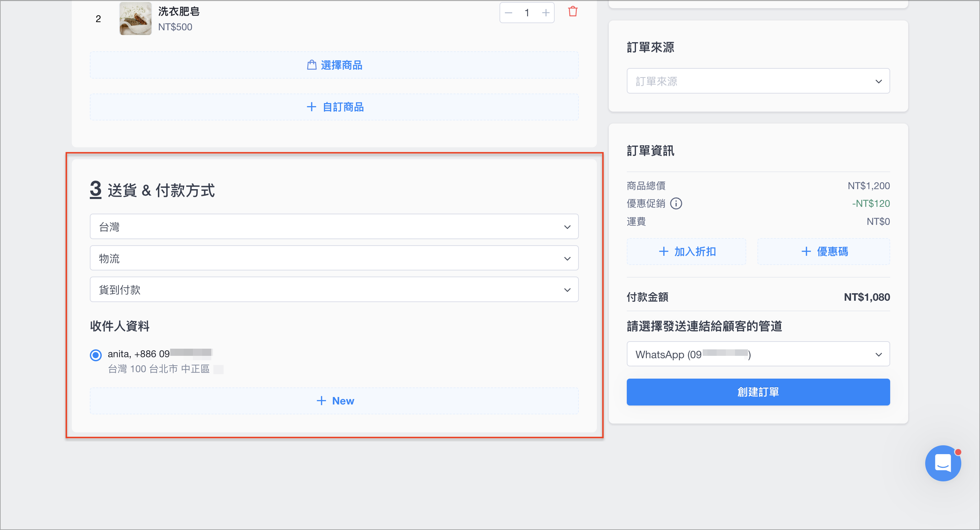Click the 收件人資料 heading
The width and height of the screenshot is (980, 530).
[x=120, y=326]
